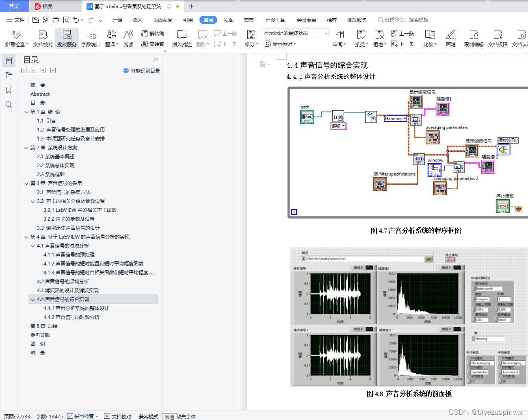
Task: Click the save icon in quick toolbar
Action: [35, 20]
